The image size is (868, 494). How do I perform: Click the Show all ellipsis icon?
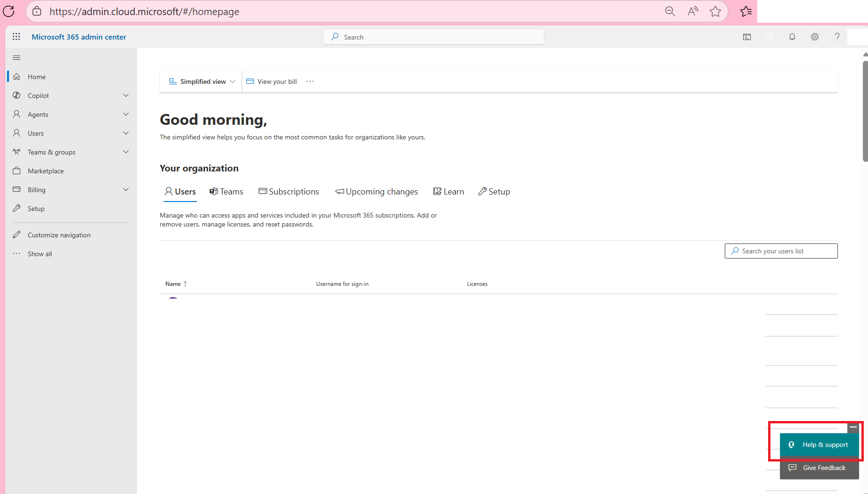tap(16, 253)
